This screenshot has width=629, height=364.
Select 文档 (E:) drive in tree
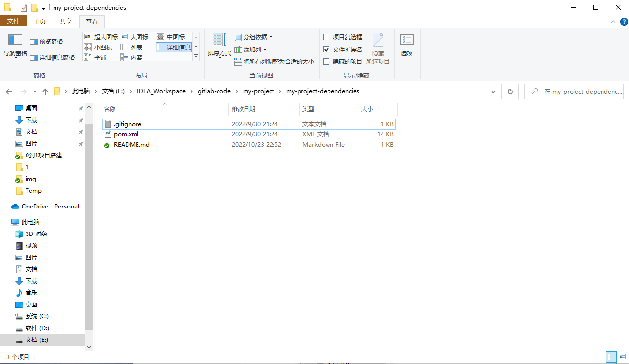(x=42, y=340)
